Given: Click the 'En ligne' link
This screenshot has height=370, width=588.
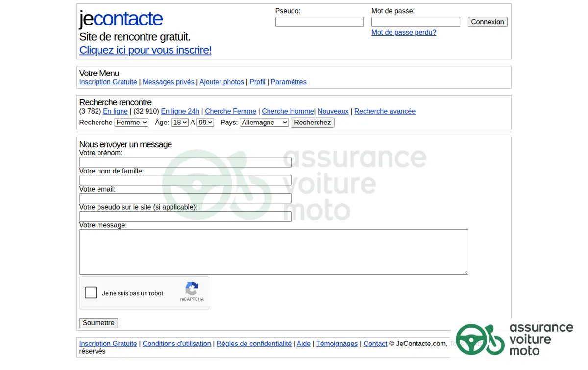Looking at the screenshot, I should (115, 111).
